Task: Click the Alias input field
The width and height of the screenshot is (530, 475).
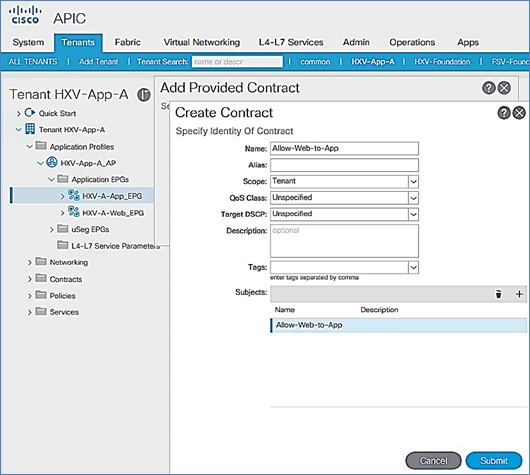Action: [344, 165]
